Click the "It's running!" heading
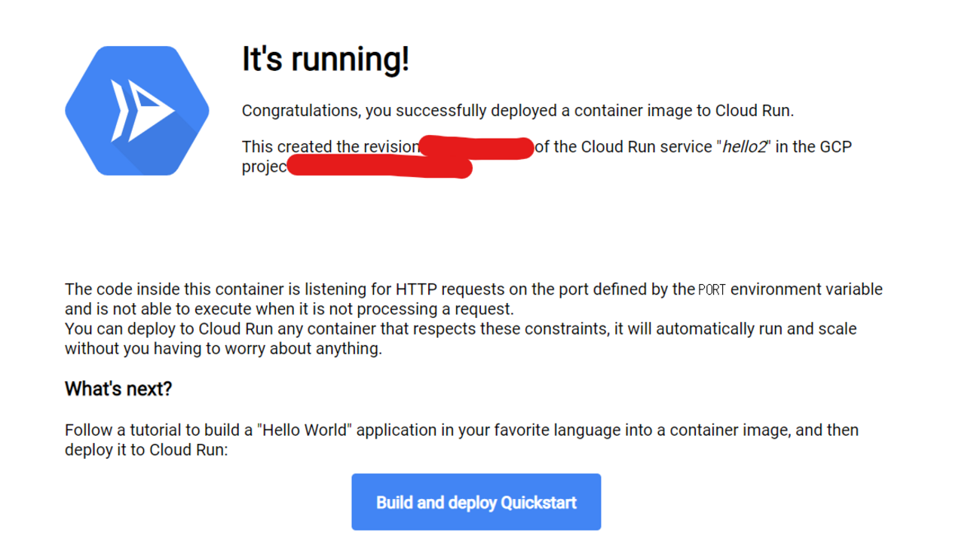 coord(326,59)
